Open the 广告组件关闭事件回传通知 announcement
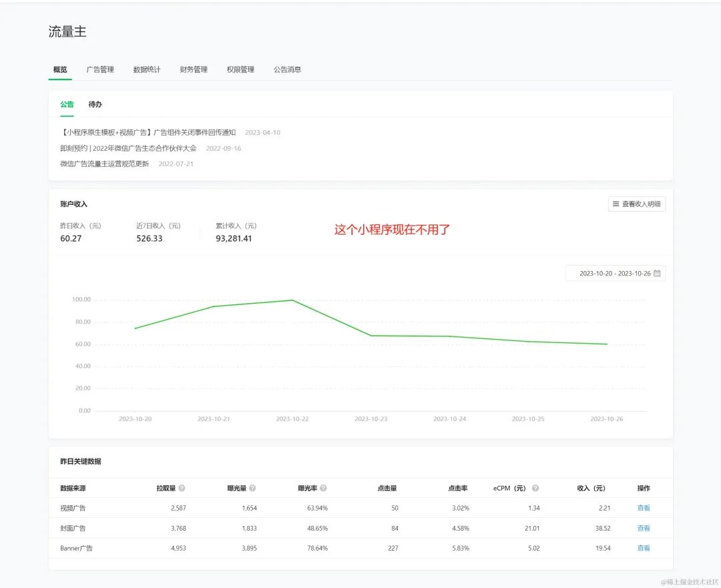This screenshot has width=721, height=588. (148, 132)
